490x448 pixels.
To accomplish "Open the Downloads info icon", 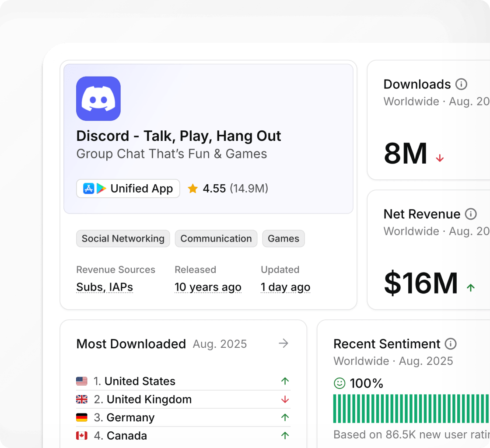I will [x=461, y=84].
